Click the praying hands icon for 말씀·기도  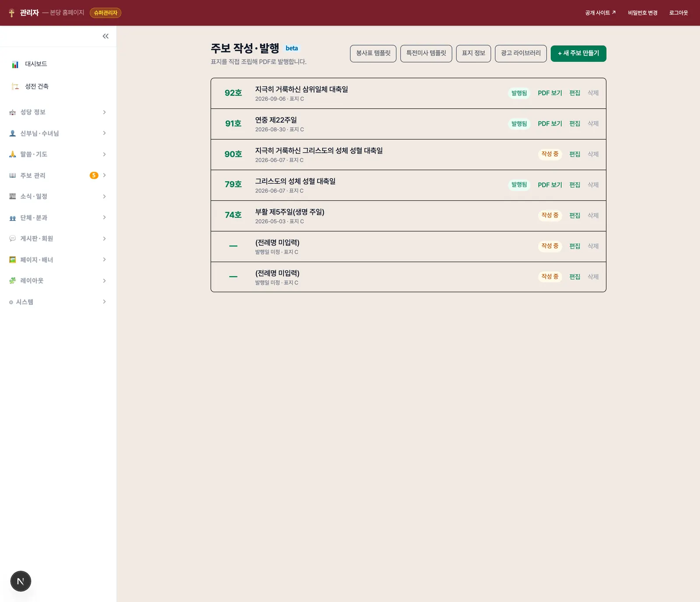12,154
